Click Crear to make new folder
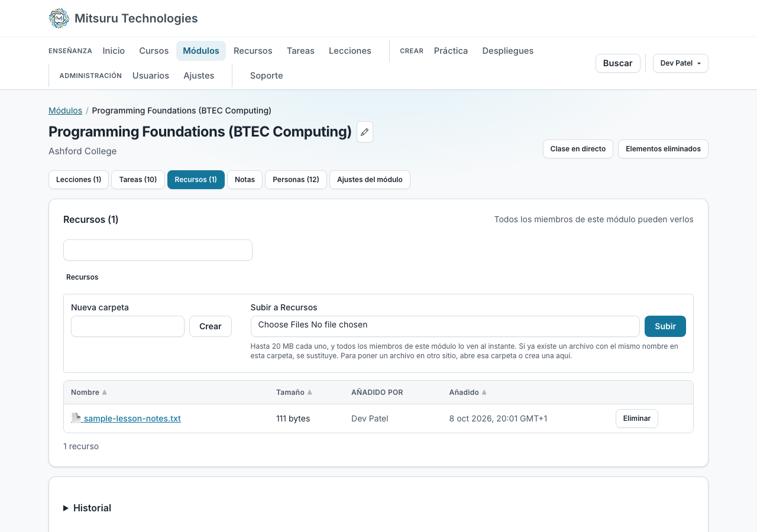The height and width of the screenshot is (532, 757). (211, 326)
